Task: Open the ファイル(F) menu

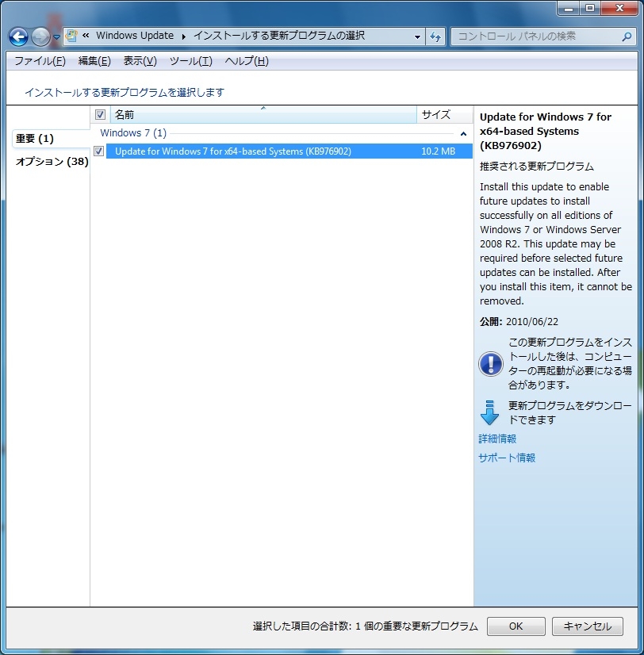Action: coord(40,61)
